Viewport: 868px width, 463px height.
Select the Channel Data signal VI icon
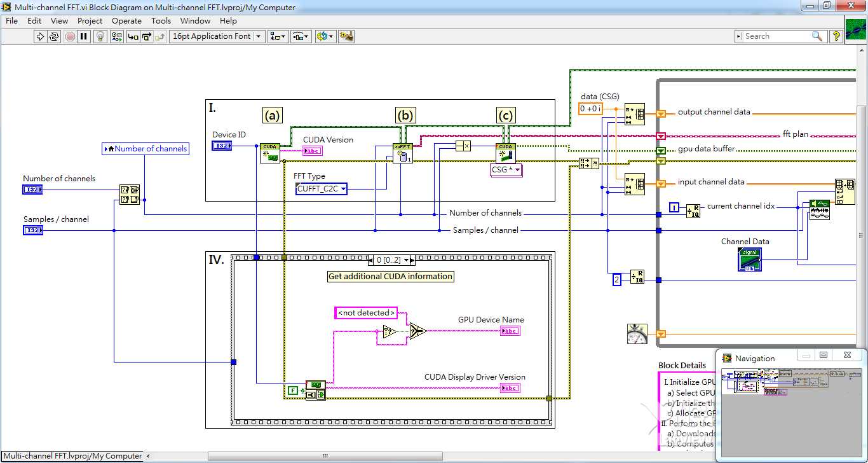(750, 259)
